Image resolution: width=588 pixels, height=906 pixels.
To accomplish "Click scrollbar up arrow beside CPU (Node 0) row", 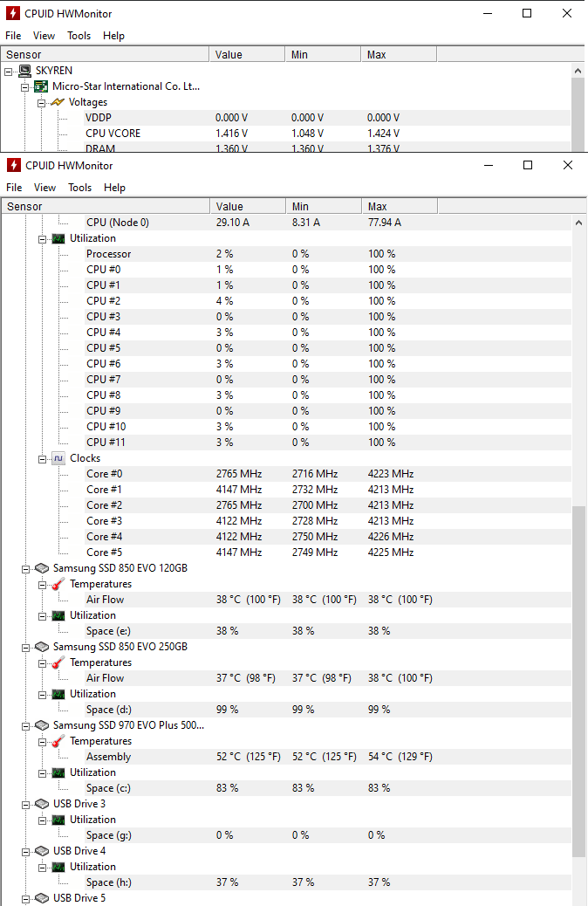I will point(579,223).
